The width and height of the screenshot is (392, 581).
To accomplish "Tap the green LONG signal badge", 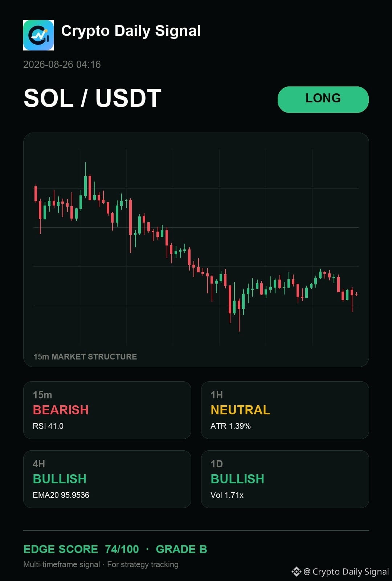I will pyautogui.click(x=323, y=99).
